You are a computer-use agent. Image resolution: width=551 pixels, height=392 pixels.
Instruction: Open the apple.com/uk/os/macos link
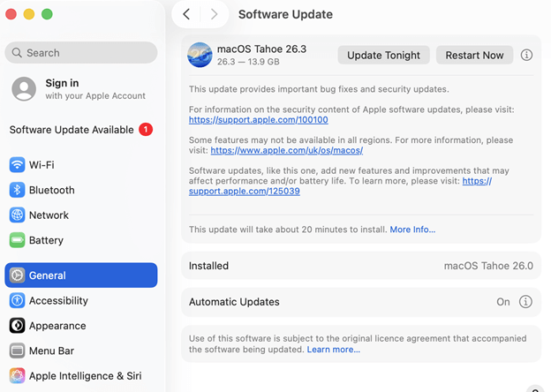coord(287,150)
